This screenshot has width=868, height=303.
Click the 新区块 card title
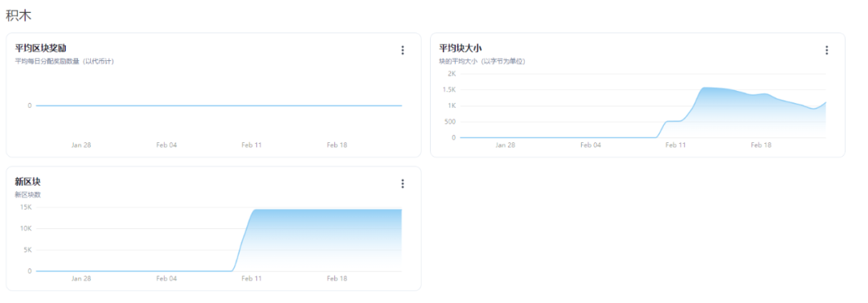[27, 182]
